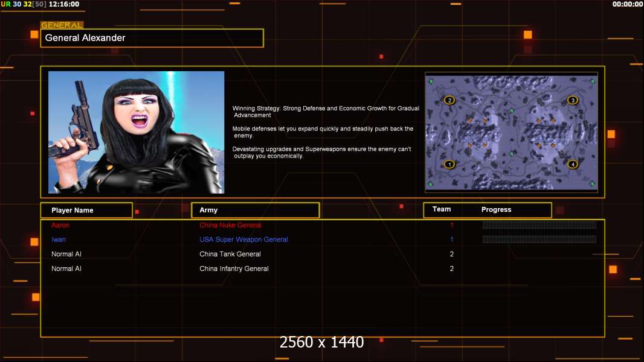Click start position marker 1 on minimap
The width and height of the screenshot is (644, 362).
(x=449, y=164)
